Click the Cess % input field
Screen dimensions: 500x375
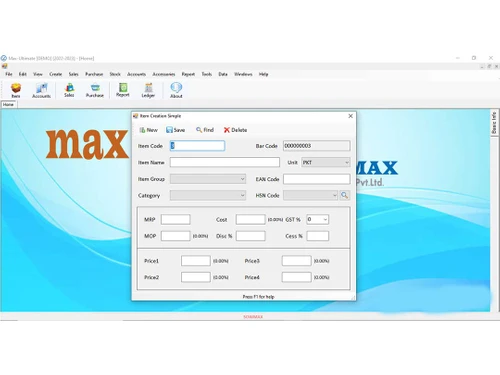tap(317, 236)
